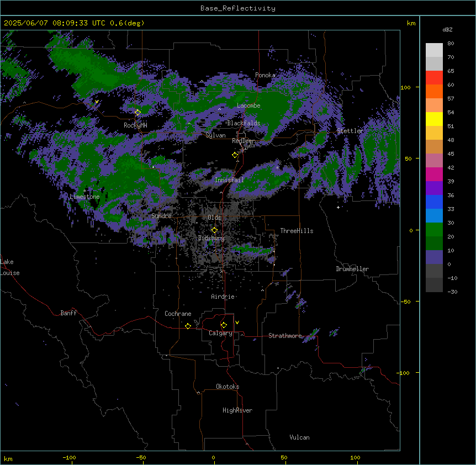476x465 pixels.
Task: Click the km unit label at bottom left
Action: pyautogui.click(x=8, y=458)
